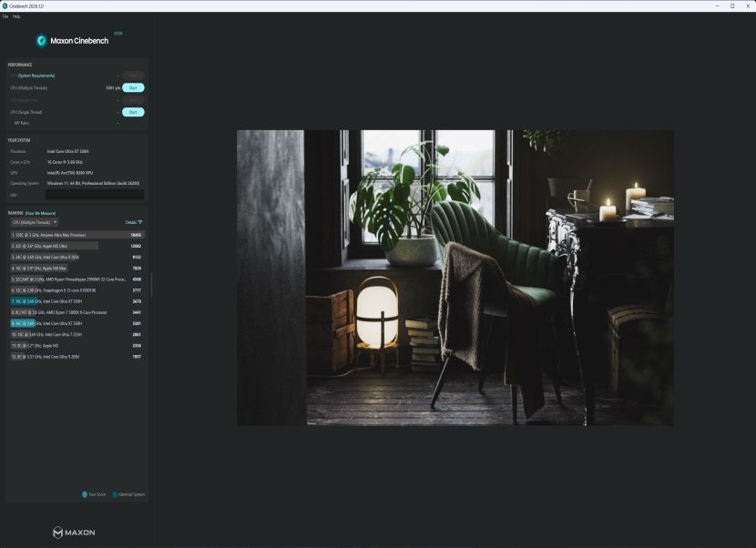This screenshot has width=756, height=548.
Task: Open the CPU (Multiple Threads) ranking dropdown
Action: tap(35, 222)
